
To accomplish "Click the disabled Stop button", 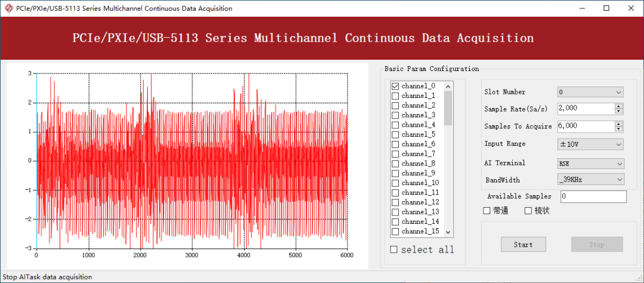I will tap(597, 244).
